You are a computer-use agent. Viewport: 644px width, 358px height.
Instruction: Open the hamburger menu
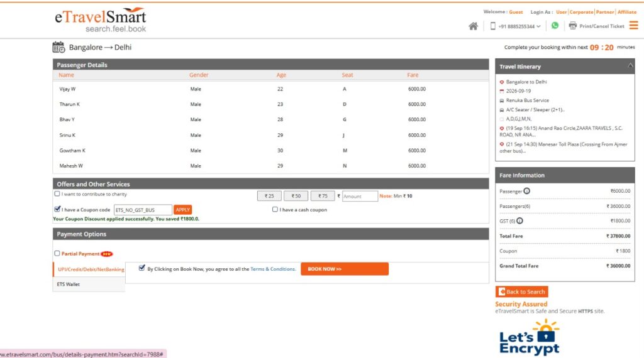634,25
